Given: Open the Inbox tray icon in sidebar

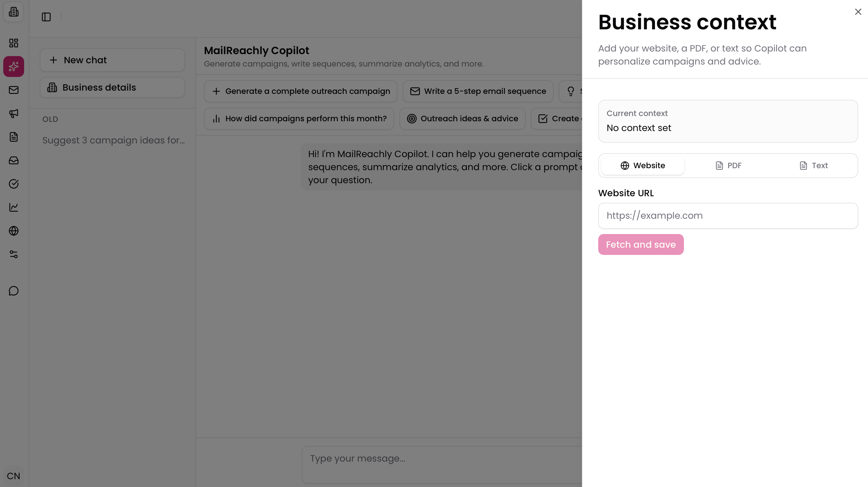Looking at the screenshot, I should click(13, 161).
